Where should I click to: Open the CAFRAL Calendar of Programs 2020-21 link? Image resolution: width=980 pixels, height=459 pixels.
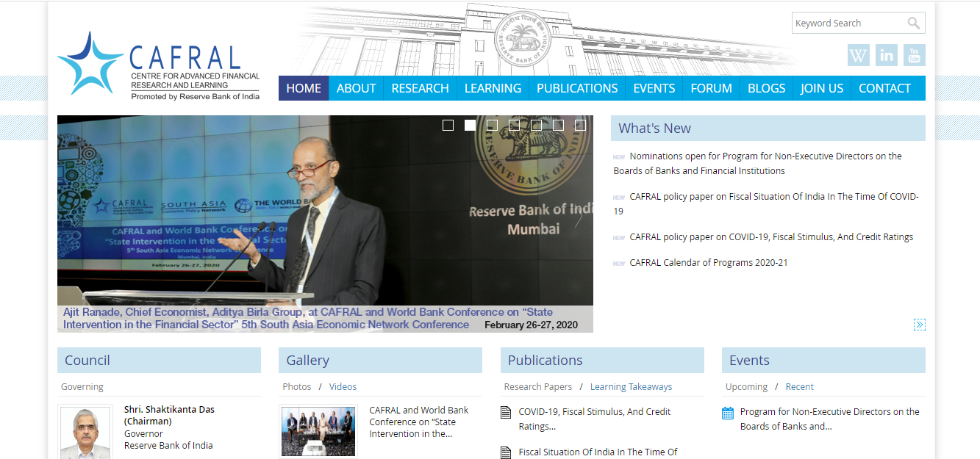709,263
